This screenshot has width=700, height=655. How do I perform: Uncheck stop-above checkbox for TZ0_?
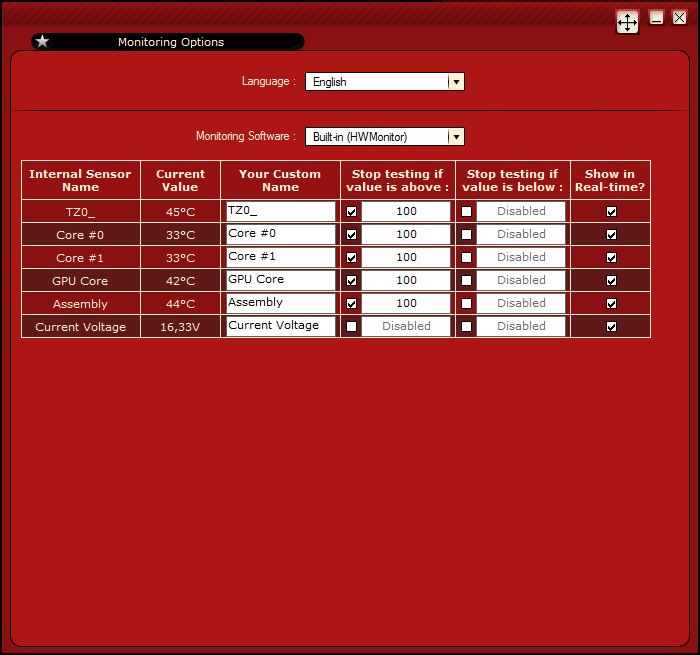coord(351,212)
